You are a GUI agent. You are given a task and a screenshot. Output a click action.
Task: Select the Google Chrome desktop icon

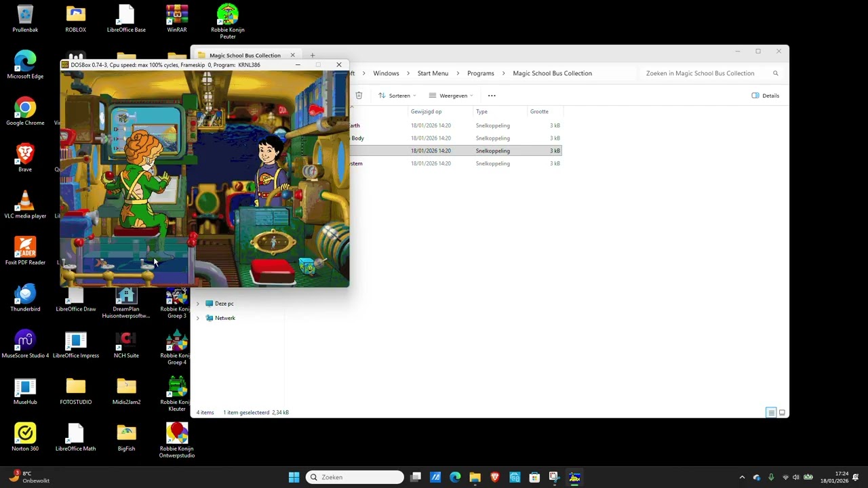pyautogui.click(x=25, y=112)
